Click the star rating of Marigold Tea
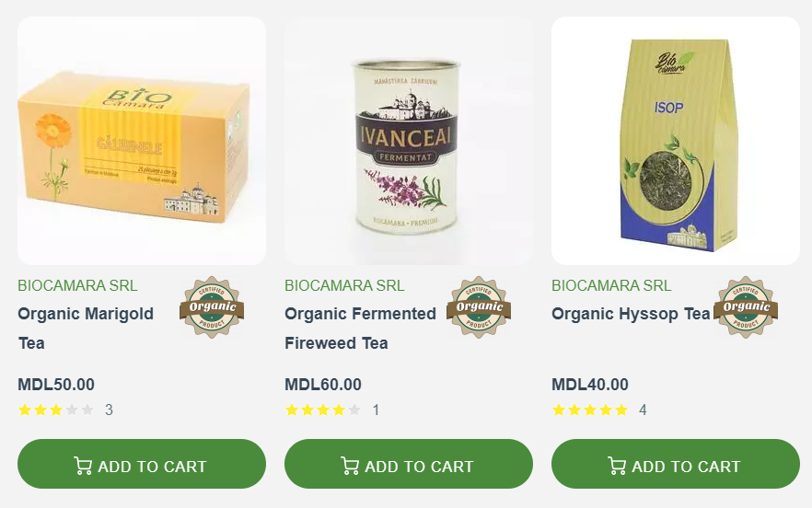 (56, 410)
